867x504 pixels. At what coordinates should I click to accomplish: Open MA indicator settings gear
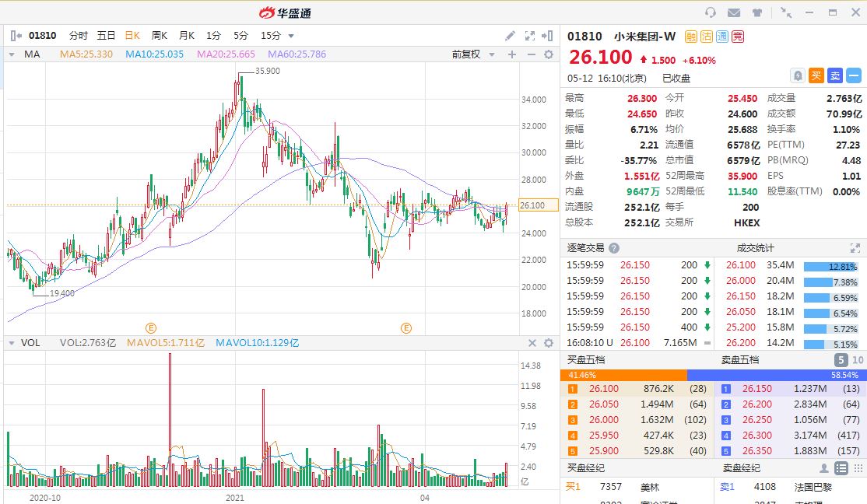coord(549,54)
